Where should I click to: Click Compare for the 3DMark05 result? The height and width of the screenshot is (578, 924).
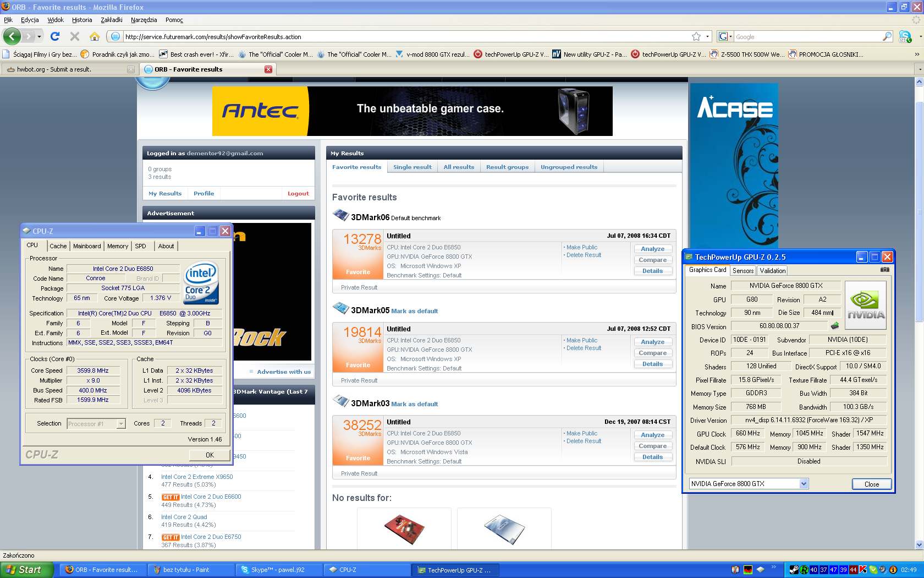coord(653,353)
